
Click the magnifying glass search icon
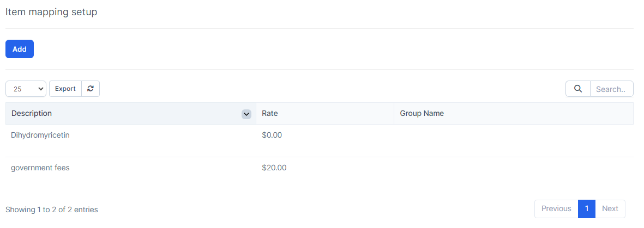point(578,89)
